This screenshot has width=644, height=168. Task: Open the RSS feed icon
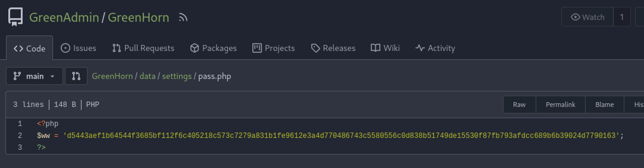pyautogui.click(x=183, y=18)
